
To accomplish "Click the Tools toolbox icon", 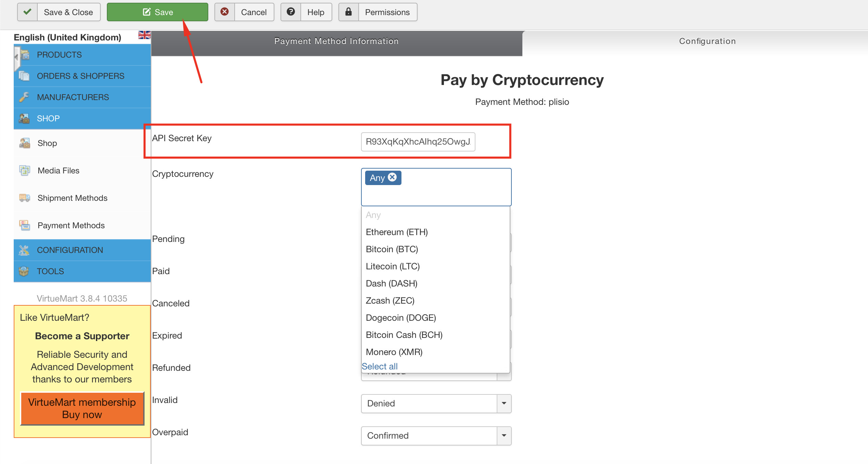I will click(24, 271).
